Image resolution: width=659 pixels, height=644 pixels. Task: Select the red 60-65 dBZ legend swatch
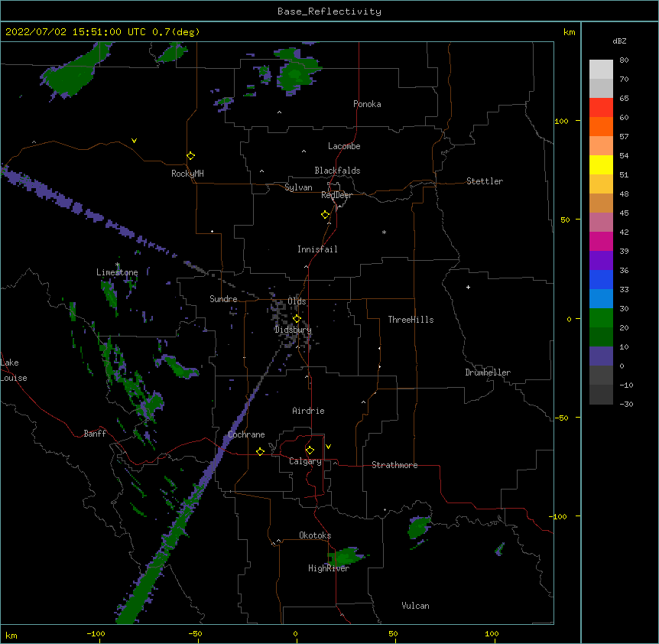point(601,107)
